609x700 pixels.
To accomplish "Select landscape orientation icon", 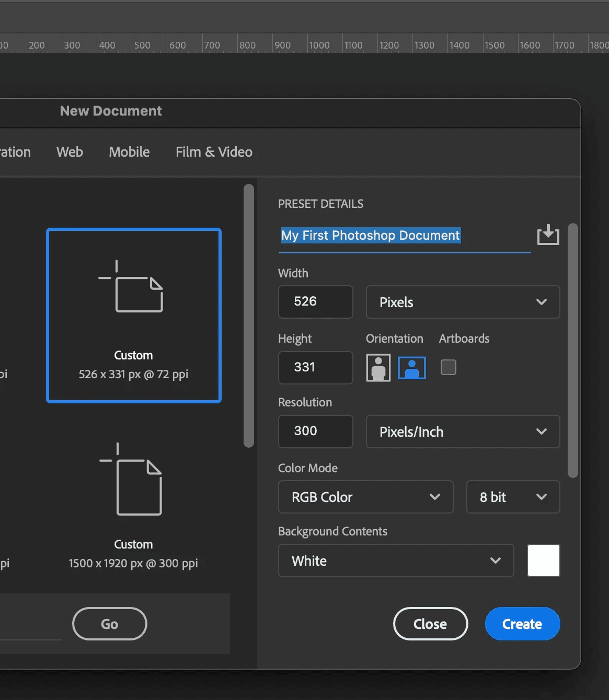I will point(412,368).
